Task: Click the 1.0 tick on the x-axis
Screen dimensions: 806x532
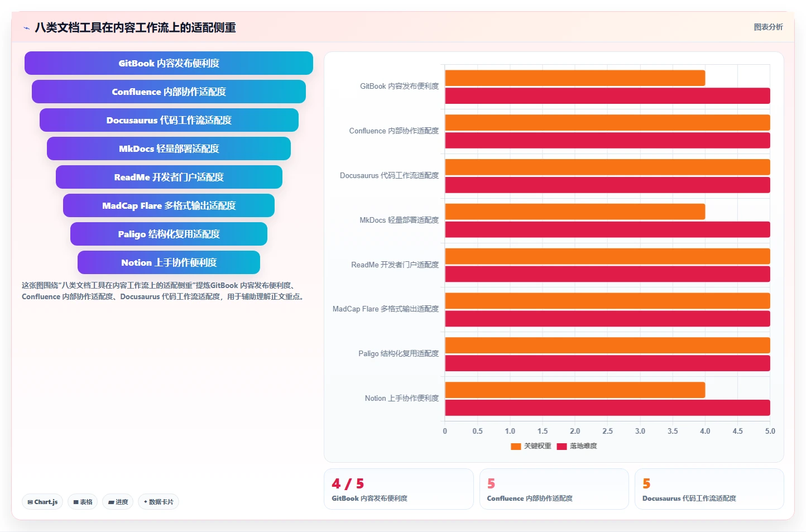Action: [510, 432]
